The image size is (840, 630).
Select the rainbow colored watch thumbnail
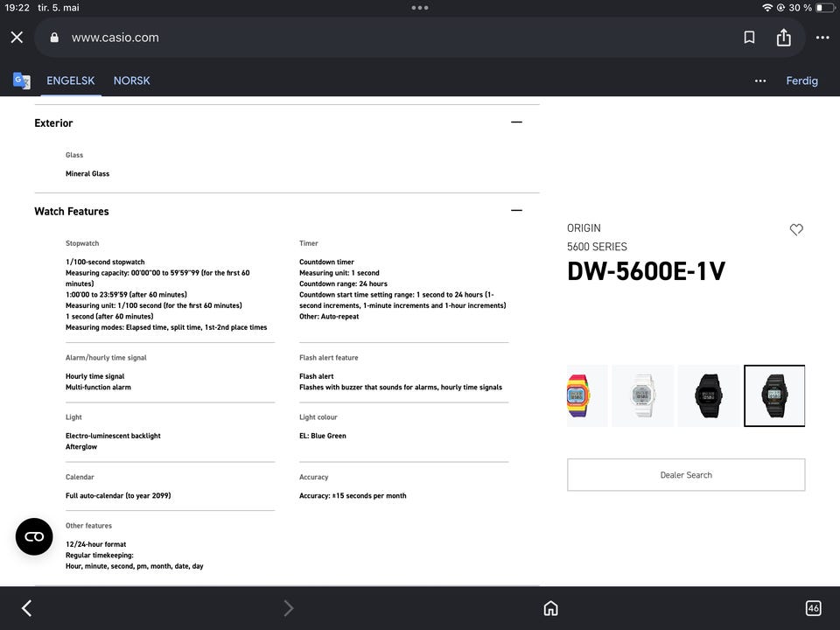tap(587, 395)
